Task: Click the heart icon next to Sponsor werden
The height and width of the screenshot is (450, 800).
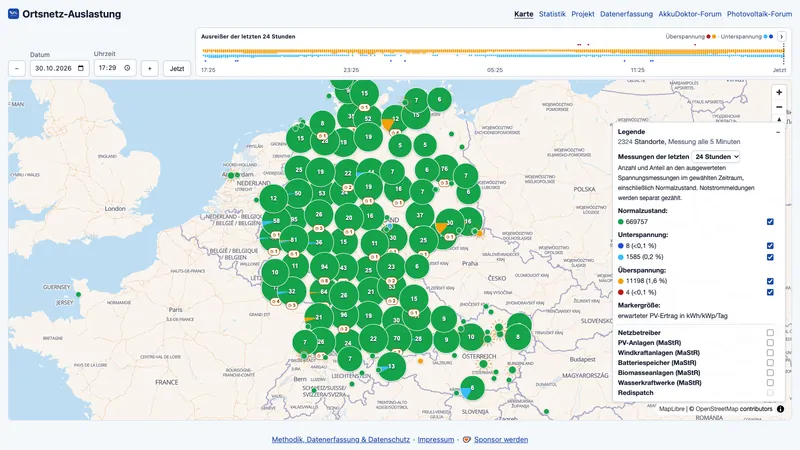Action: 466,439
